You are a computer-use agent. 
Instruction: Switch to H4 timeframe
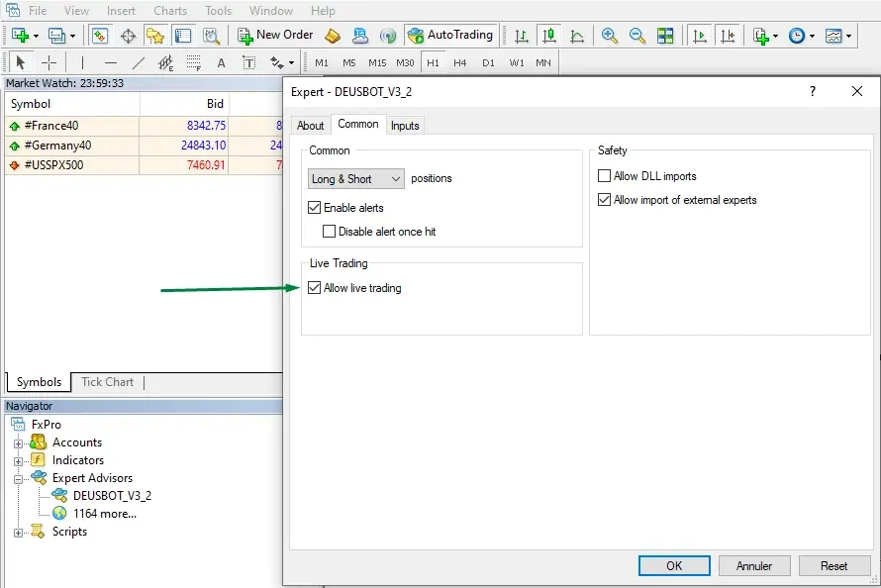click(x=459, y=63)
